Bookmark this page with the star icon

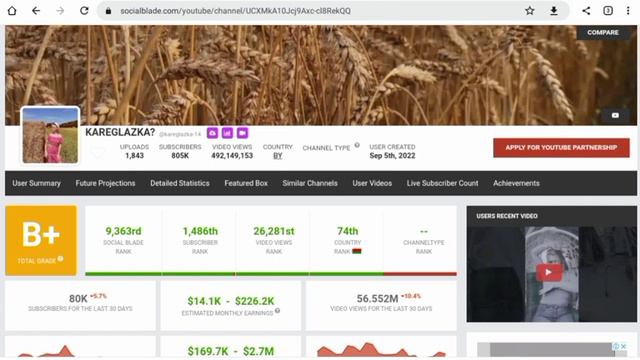pos(529,11)
